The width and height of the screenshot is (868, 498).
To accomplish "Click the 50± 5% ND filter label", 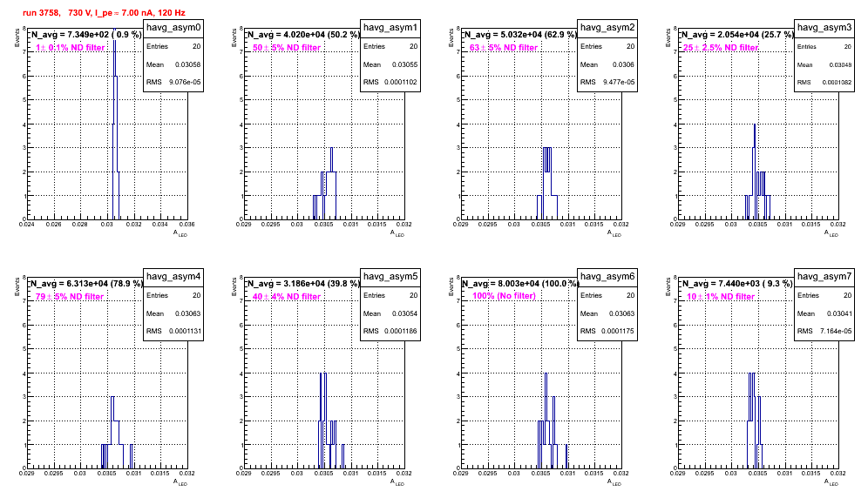I will coord(287,48).
